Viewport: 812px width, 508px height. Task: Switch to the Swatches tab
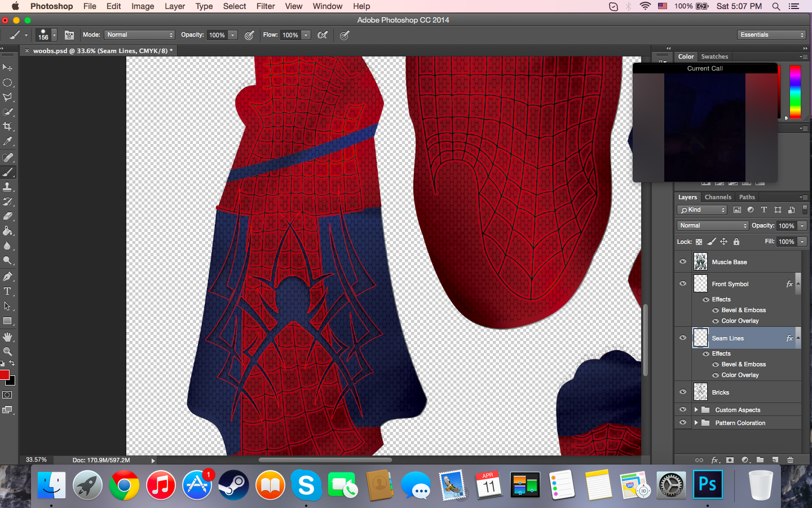(x=714, y=56)
